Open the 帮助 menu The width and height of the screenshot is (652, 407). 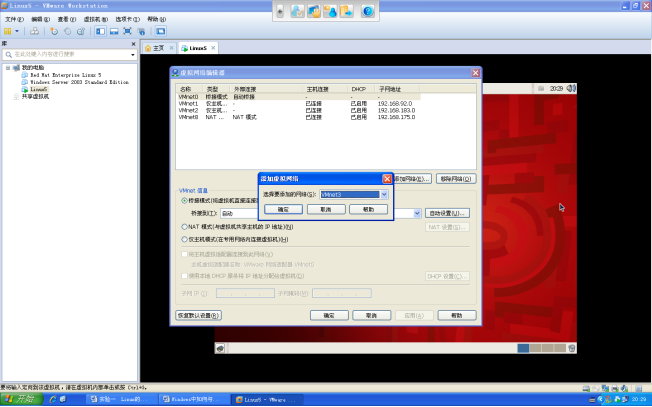156,19
